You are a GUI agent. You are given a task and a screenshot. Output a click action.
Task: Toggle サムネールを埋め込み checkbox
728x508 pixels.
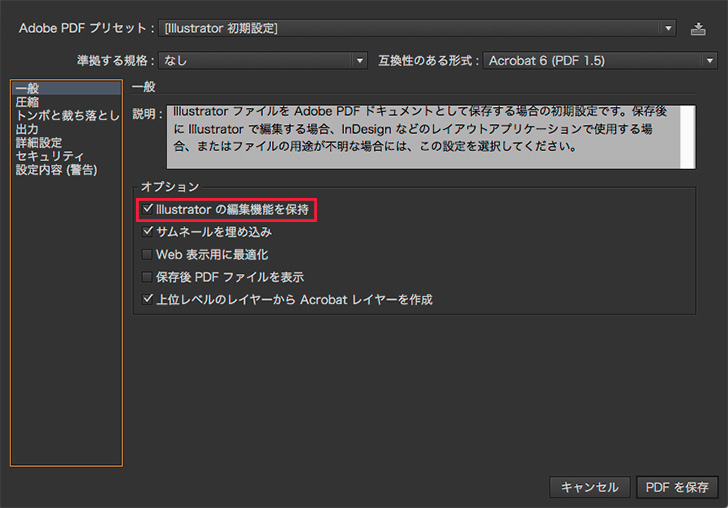[x=147, y=231]
